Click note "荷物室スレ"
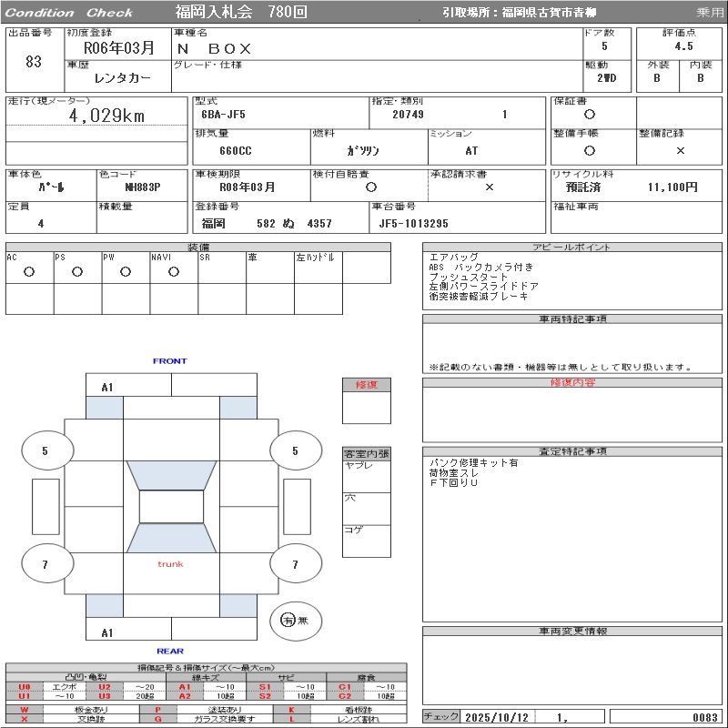728x728 pixels. pos(453,472)
